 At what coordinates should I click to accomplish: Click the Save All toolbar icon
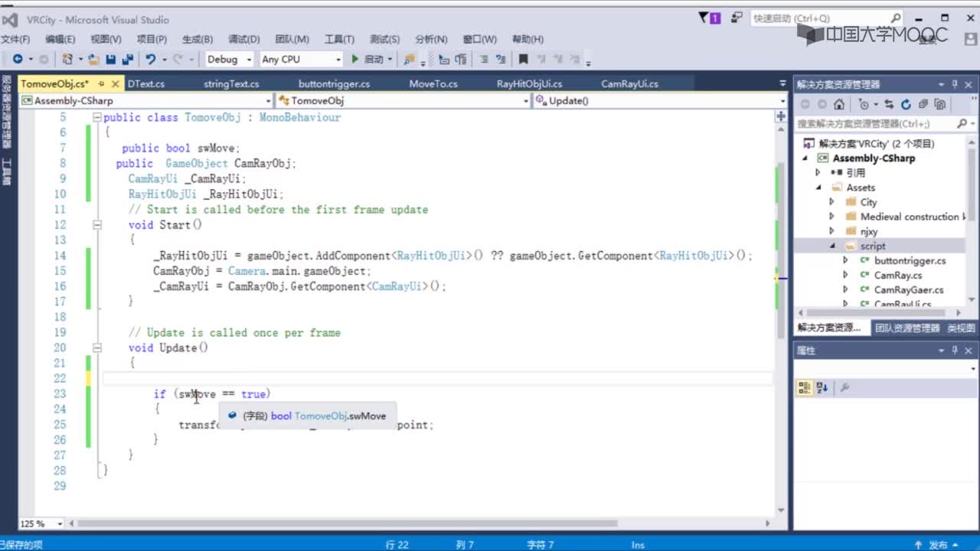point(127,59)
